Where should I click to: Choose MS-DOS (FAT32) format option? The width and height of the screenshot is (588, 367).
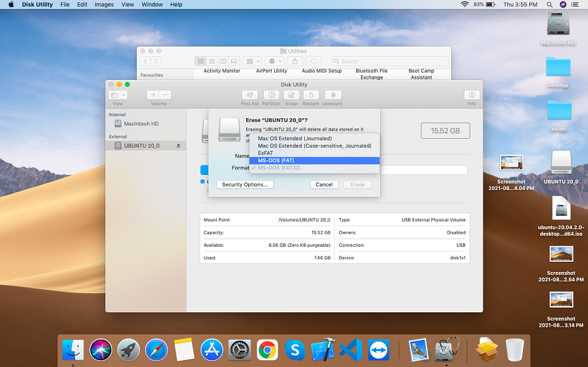pyautogui.click(x=315, y=167)
